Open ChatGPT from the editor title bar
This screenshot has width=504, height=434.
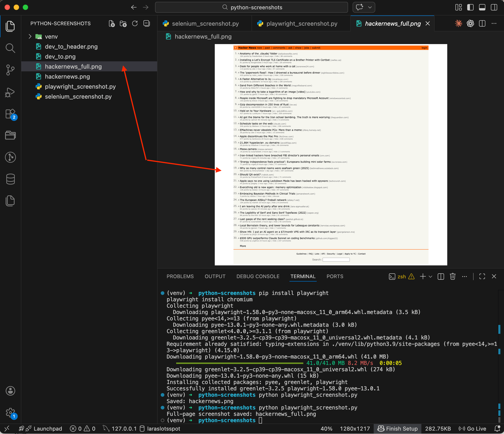470,23
